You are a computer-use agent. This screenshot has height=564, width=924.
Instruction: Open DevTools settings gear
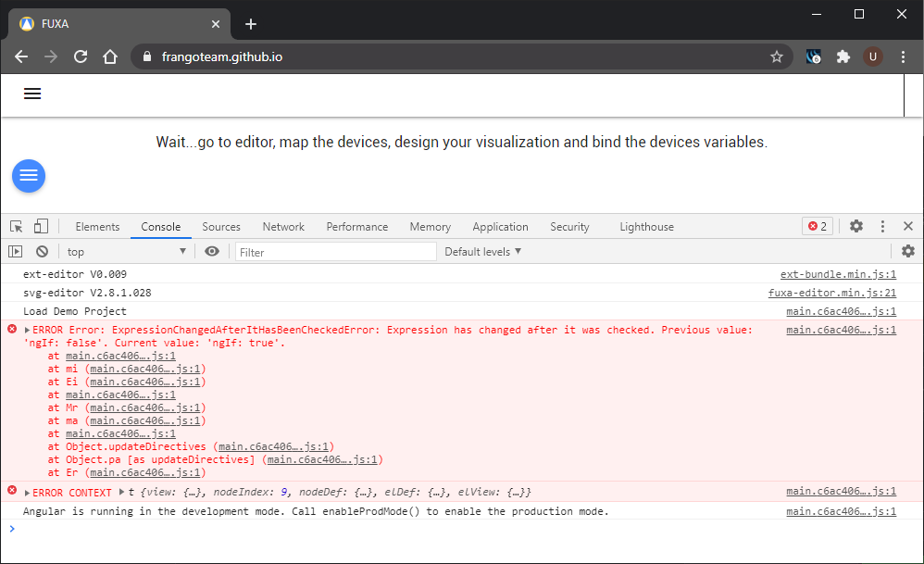click(x=855, y=226)
